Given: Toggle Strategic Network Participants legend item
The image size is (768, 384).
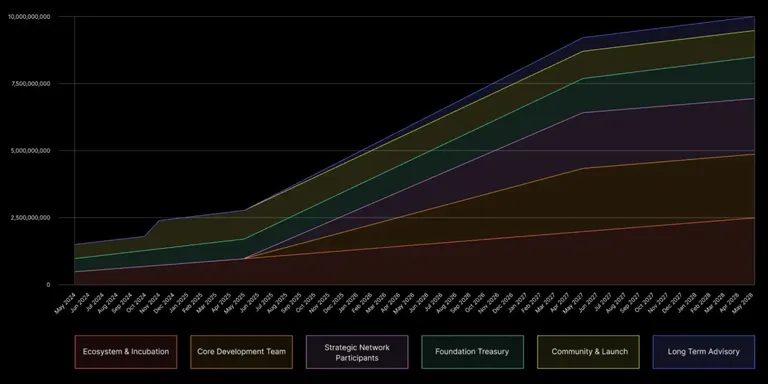Looking at the screenshot, I should click(x=357, y=352).
